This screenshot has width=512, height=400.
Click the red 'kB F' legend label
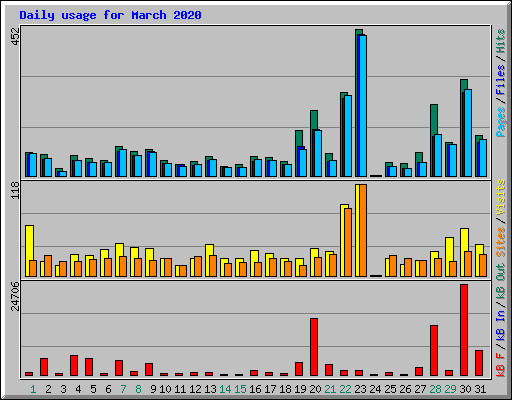pyautogui.click(x=501, y=365)
